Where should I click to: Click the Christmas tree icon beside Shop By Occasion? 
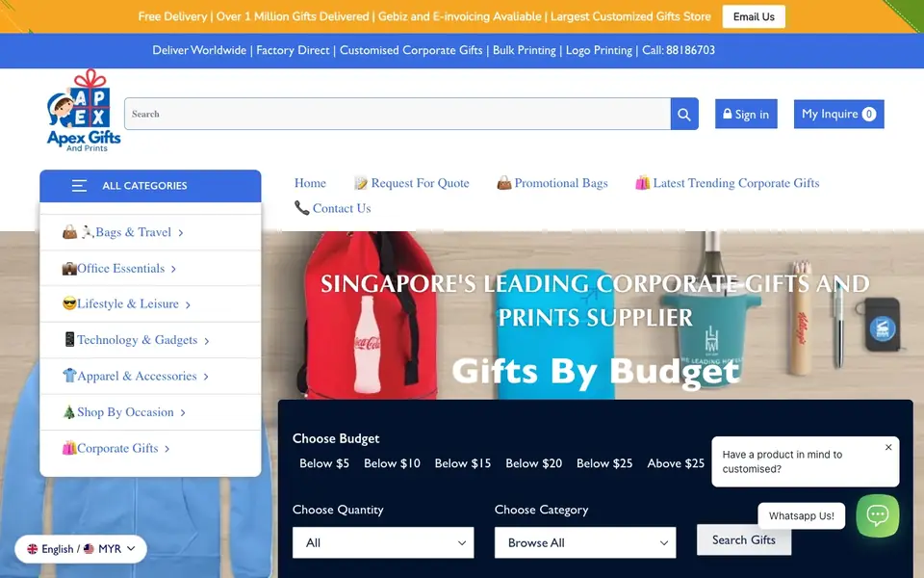pyautogui.click(x=69, y=411)
